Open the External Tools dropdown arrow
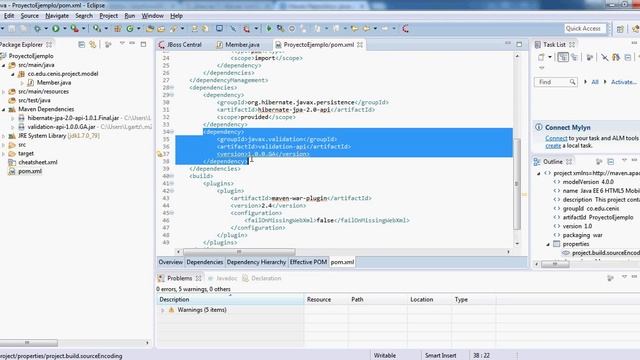 83,29
